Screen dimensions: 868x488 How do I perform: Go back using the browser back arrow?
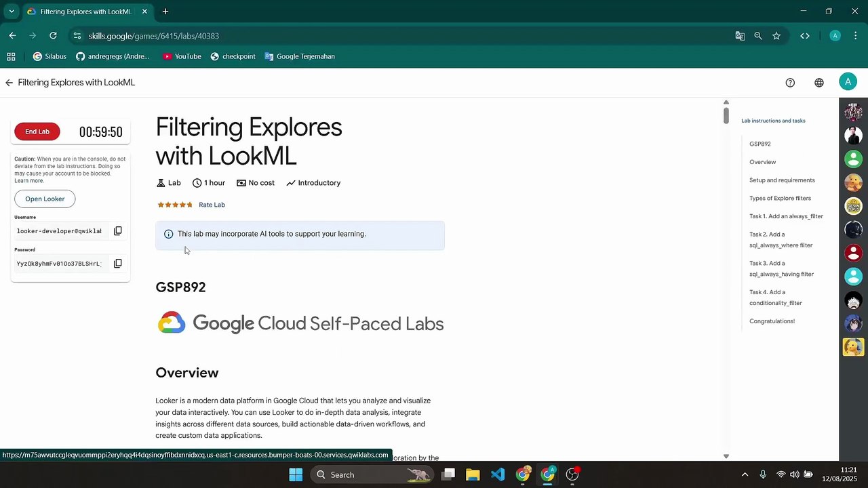point(12,36)
